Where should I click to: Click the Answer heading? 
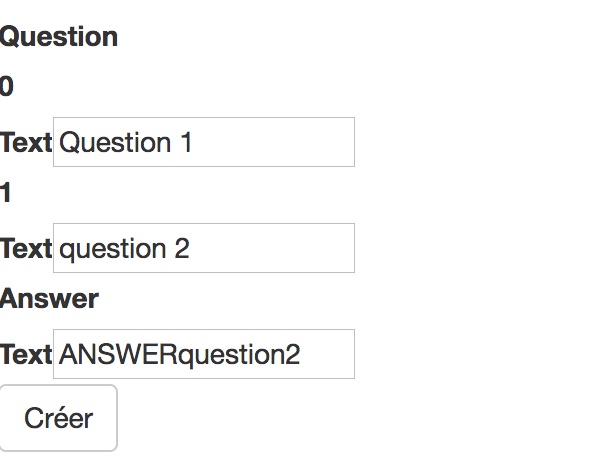coord(50,298)
